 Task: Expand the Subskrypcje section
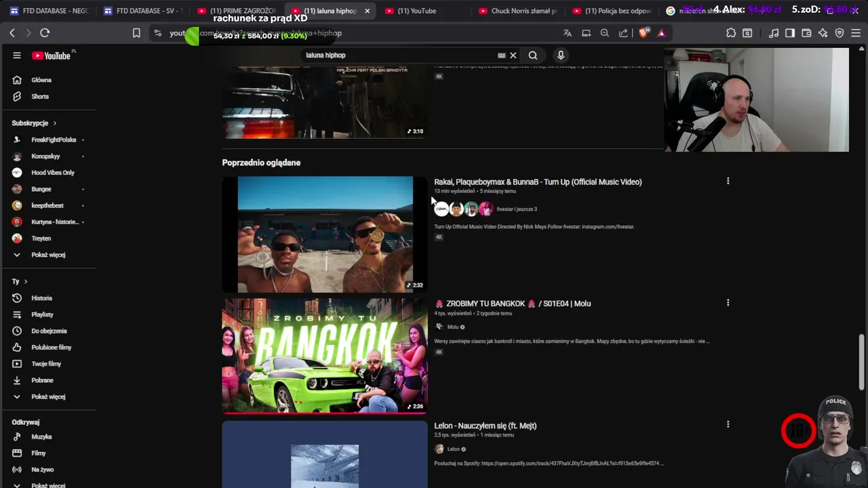pyautogui.click(x=34, y=123)
